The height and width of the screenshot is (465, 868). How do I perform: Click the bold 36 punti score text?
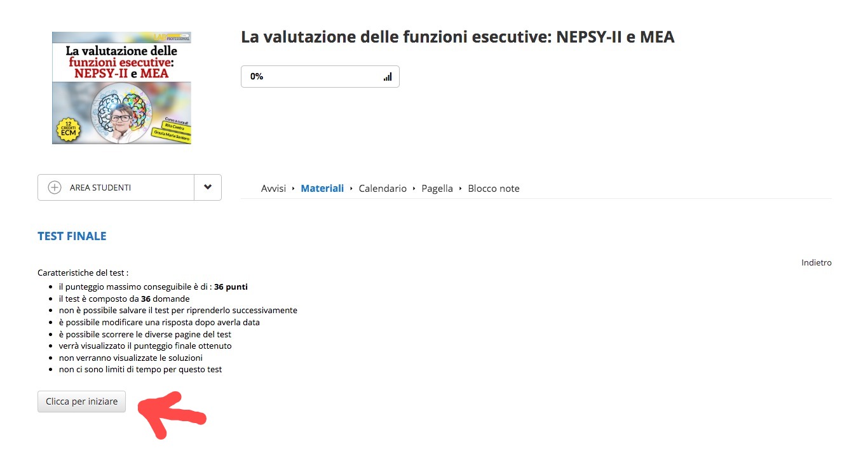[x=231, y=286]
